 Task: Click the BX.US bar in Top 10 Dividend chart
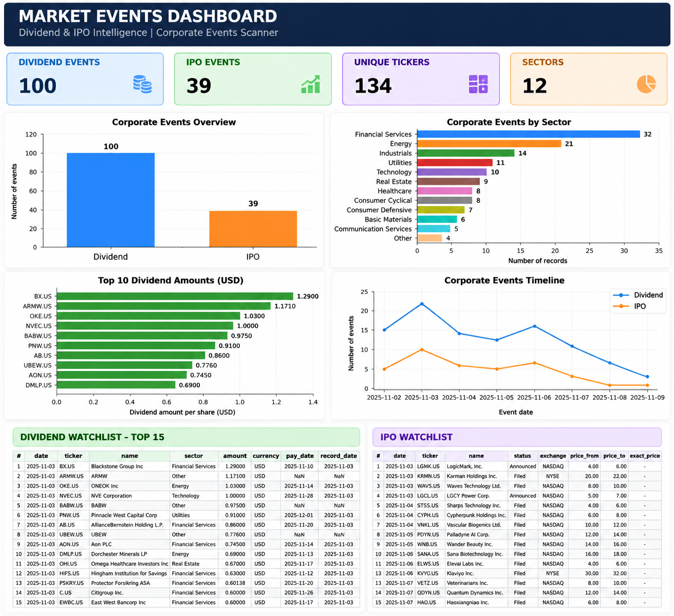tap(175, 296)
